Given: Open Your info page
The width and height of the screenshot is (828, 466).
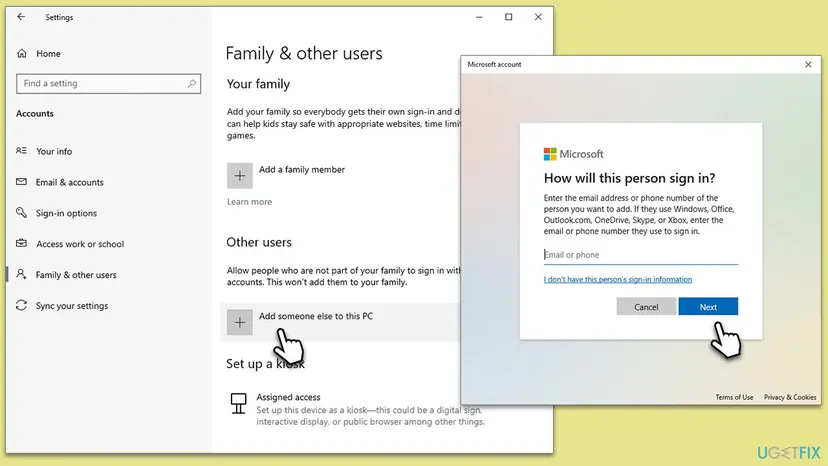Looking at the screenshot, I should (54, 151).
